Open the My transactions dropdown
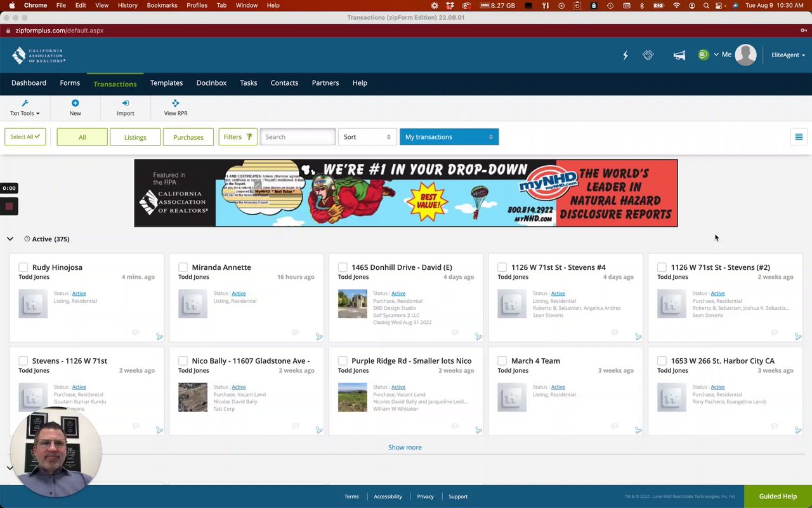The width and height of the screenshot is (812, 508). click(449, 137)
